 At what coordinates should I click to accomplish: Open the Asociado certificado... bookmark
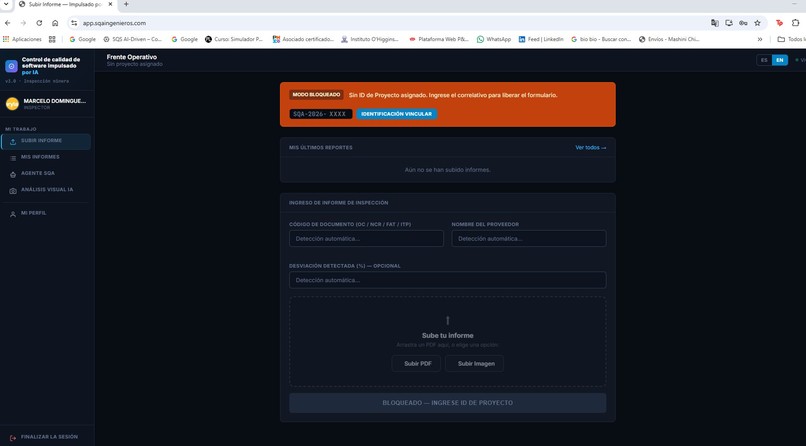pos(303,39)
